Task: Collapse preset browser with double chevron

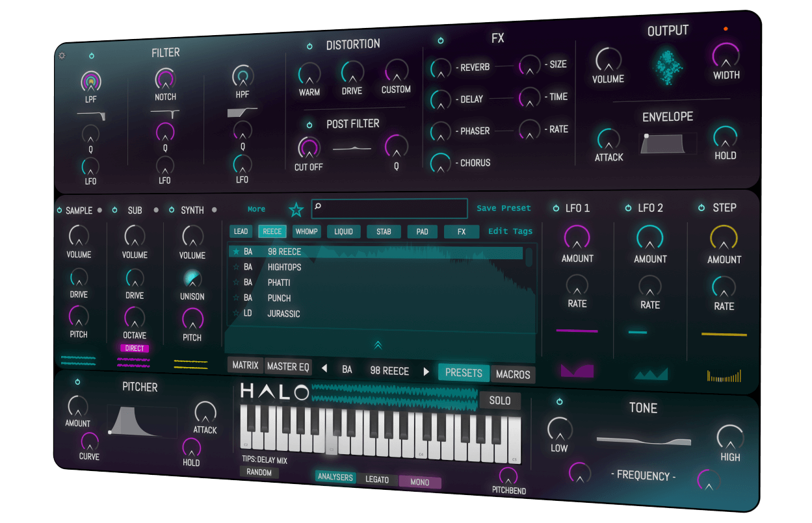Action: click(378, 344)
